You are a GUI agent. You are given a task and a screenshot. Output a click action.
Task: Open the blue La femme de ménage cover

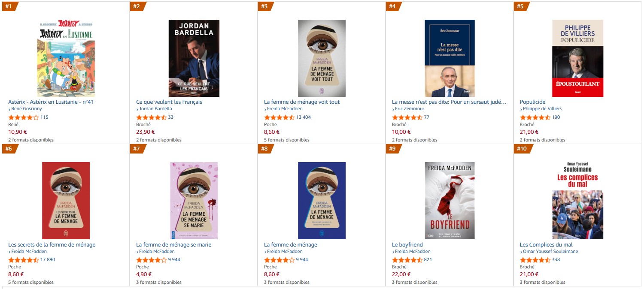322,201
